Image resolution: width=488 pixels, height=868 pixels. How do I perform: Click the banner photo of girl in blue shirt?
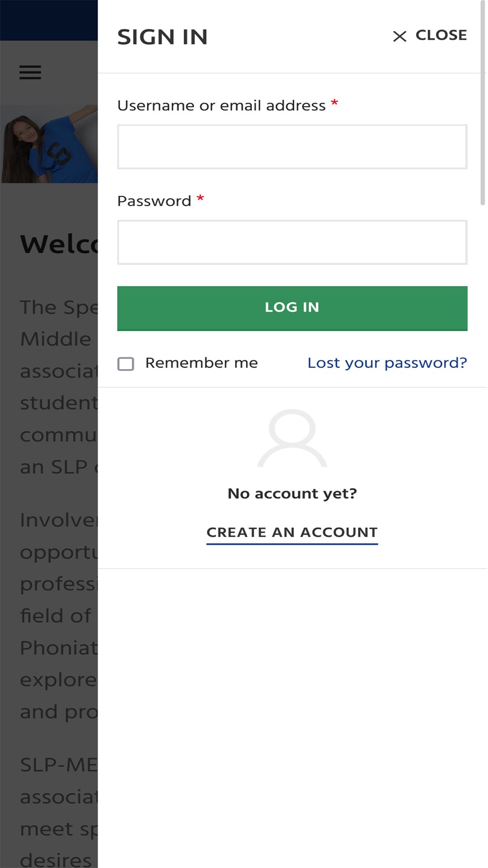(49, 144)
